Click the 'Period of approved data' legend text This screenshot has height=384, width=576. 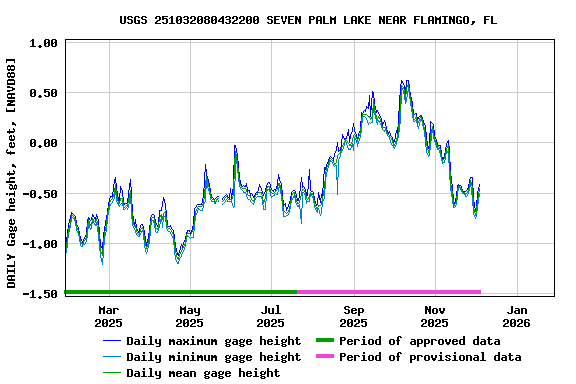(420, 341)
